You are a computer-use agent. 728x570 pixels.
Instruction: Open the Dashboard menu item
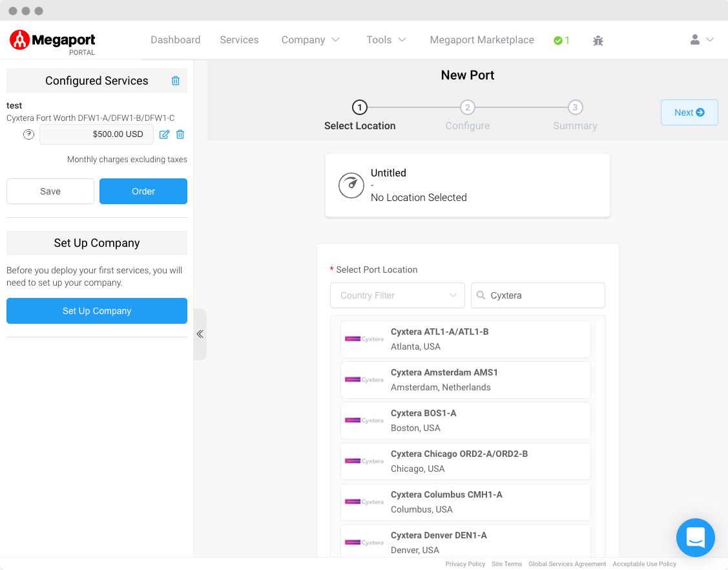click(176, 40)
